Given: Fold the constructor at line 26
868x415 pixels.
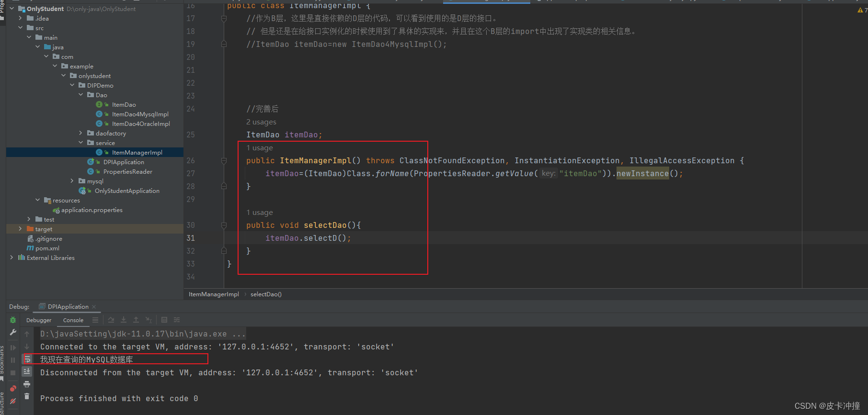Looking at the screenshot, I should [x=224, y=161].
